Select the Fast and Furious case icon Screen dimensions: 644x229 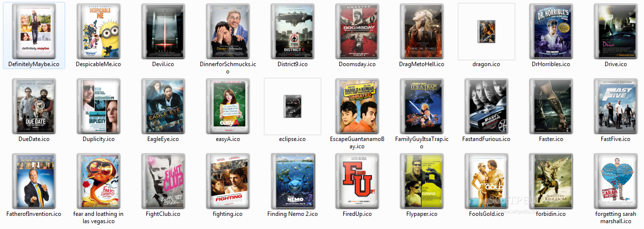(487, 106)
